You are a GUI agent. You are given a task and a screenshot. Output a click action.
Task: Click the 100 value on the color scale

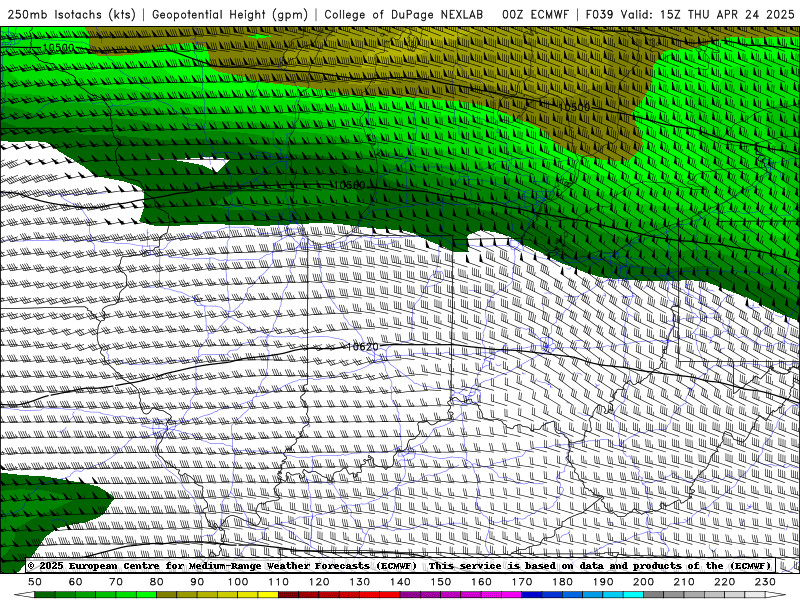[238, 582]
